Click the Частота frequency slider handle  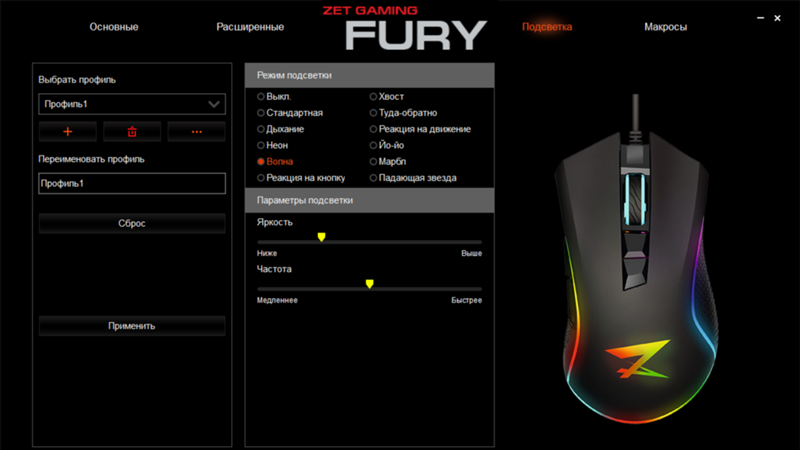coord(369,284)
